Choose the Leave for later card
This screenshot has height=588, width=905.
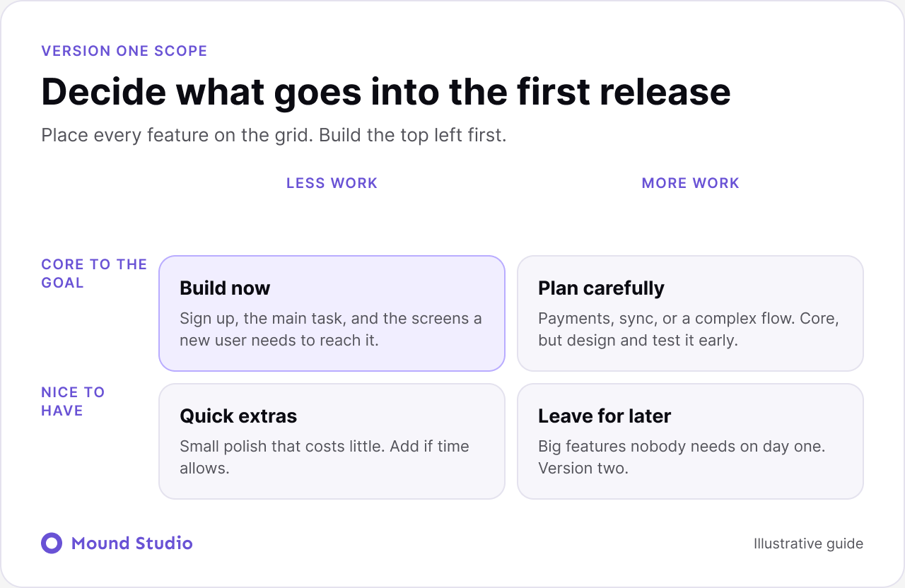690,441
